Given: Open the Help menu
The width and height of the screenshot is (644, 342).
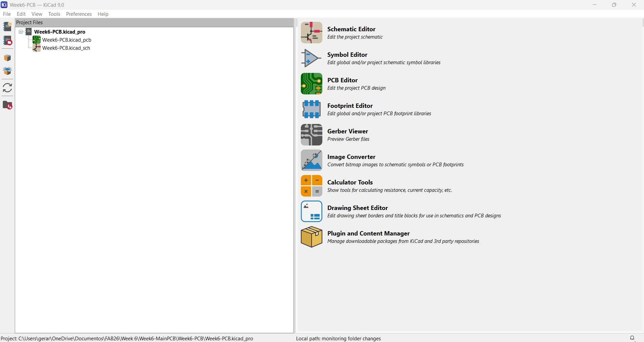Looking at the screenshot, I should 103,14.
